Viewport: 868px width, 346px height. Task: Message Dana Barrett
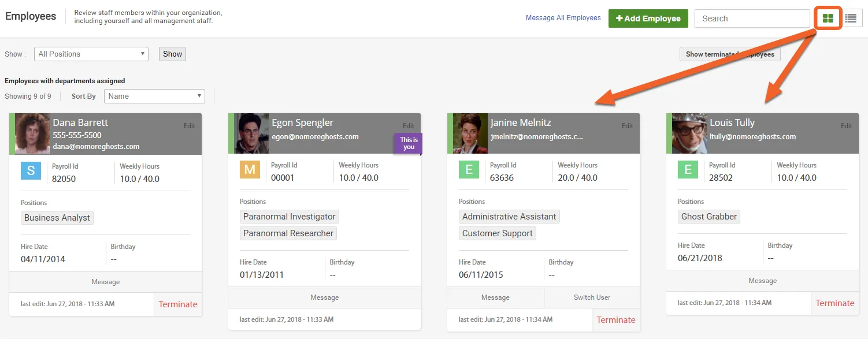(106, 282)
